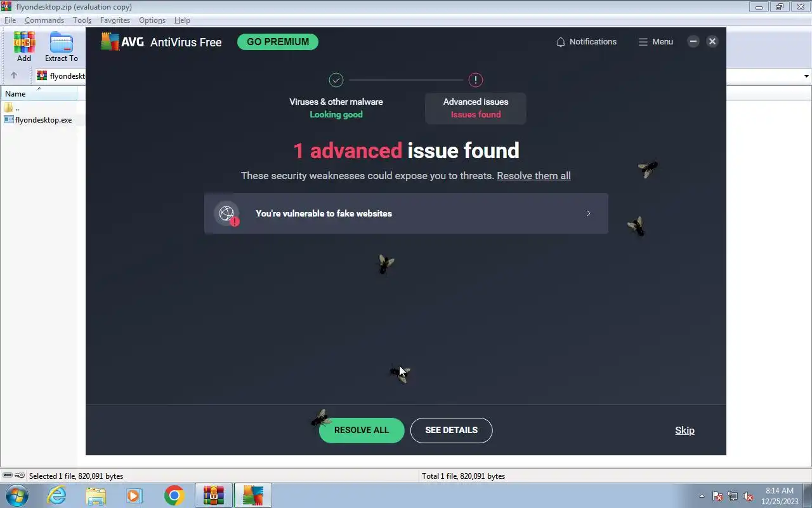
Task: Open WinRAR File menu
Action: pos(10,20)
